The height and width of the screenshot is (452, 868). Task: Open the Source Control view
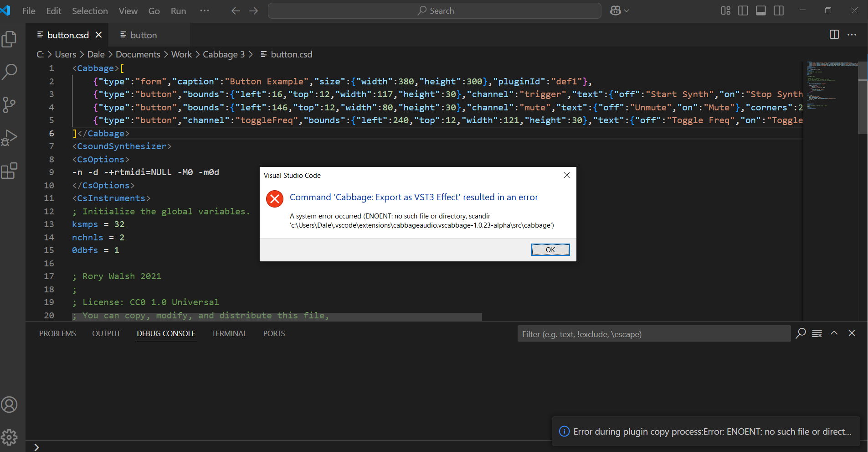click(10, 104)
